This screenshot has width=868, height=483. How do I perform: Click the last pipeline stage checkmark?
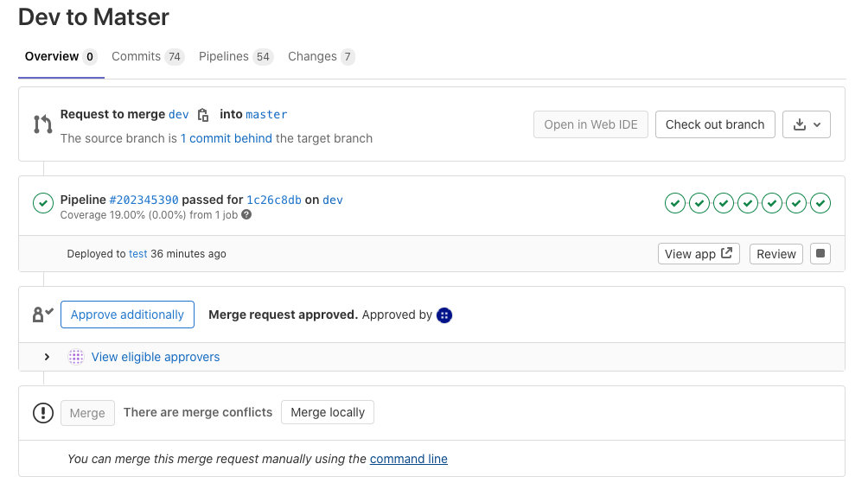[x=820, y=203]
